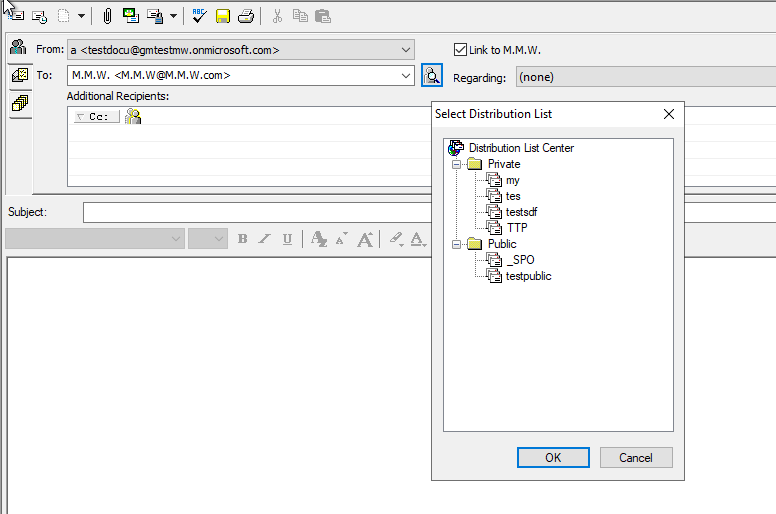Select the 'testsdf' distribution list
This screenshot has height=514, width=776.
pos(521,212)
